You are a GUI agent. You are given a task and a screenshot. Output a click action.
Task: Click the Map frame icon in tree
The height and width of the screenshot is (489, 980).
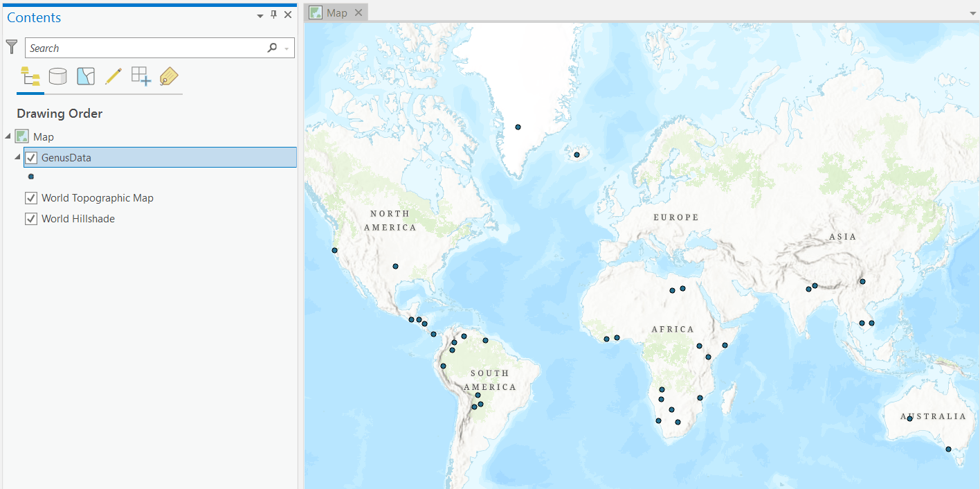[x=21, y=136]
